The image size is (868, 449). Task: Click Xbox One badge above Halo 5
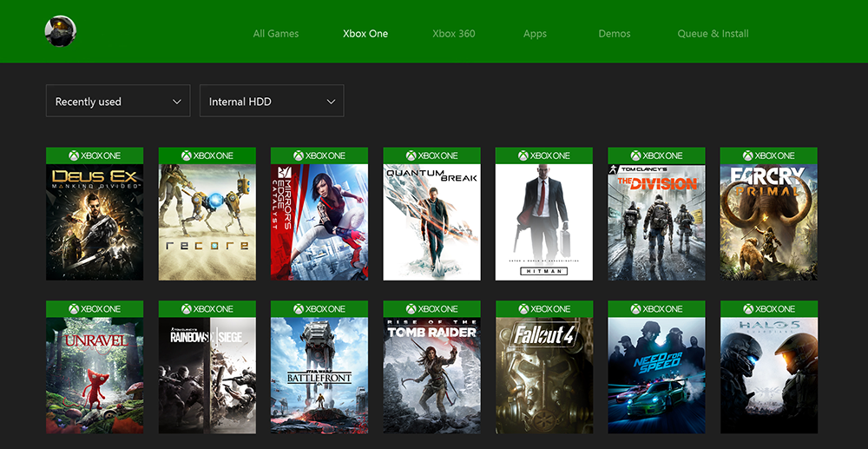pos(769,309)
